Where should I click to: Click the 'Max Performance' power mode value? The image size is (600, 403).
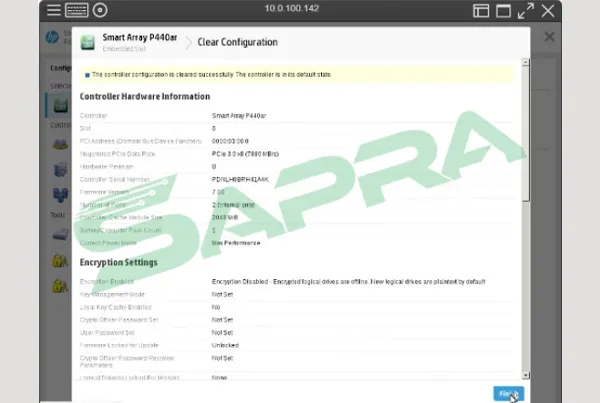coord(236,243)
